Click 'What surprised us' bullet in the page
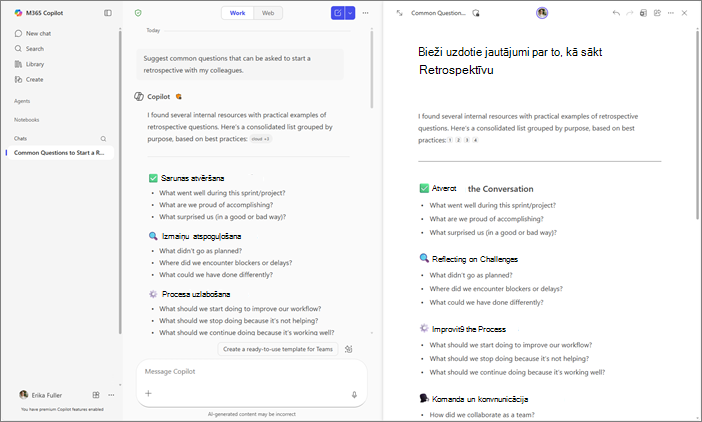The width and height of the screenshot is (702, 422). pyautogui.click(x=493, y=233)
